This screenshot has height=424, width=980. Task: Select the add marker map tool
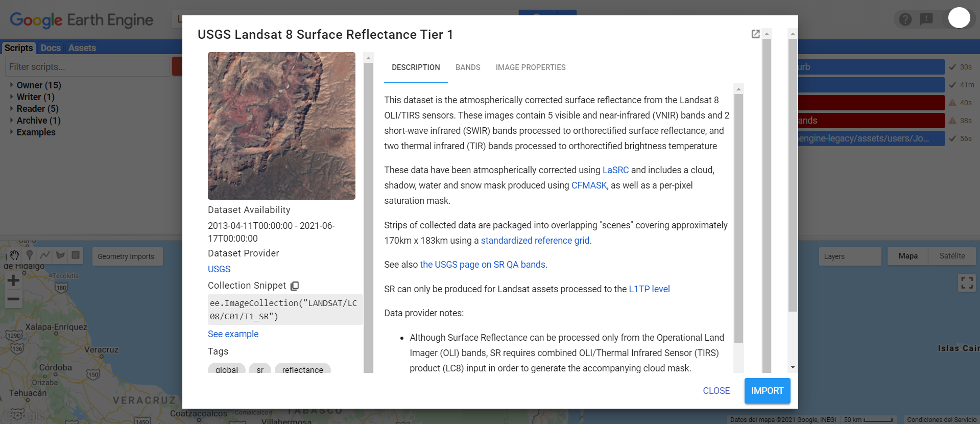pyautogui.click(x=30, y=255)
